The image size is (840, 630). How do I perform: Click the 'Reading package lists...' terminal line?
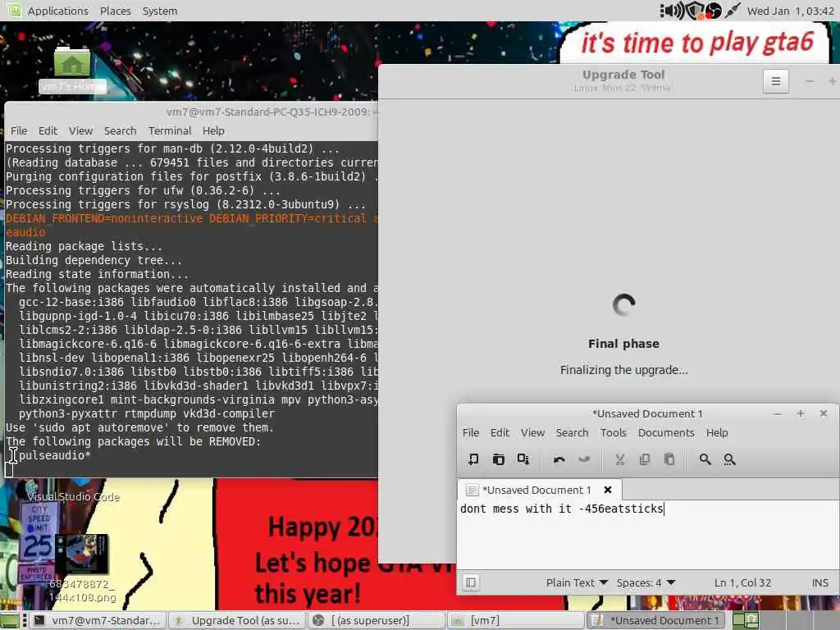84,246
